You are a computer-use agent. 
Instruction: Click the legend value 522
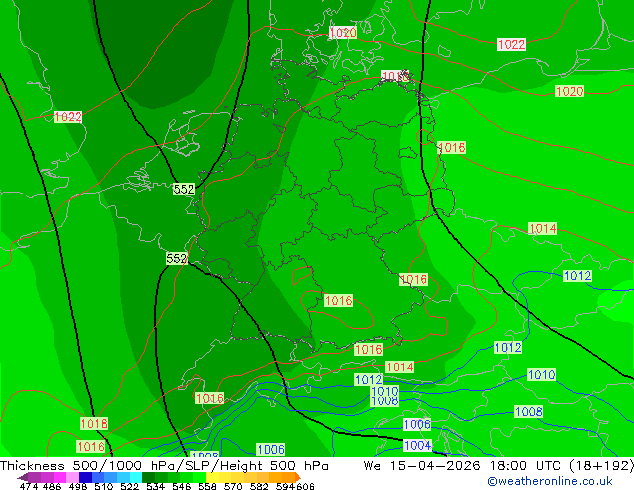point(129,486)
